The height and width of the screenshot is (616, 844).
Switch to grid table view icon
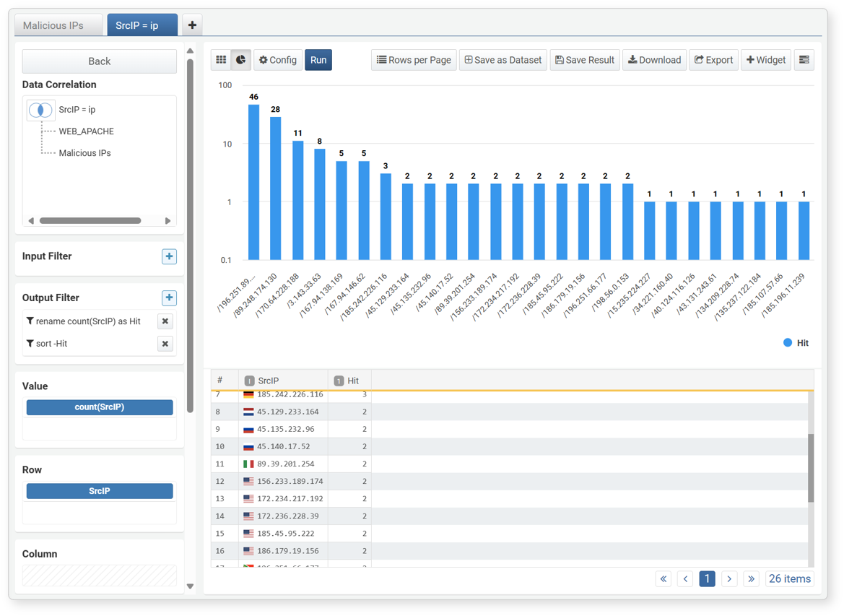point(221,60)
